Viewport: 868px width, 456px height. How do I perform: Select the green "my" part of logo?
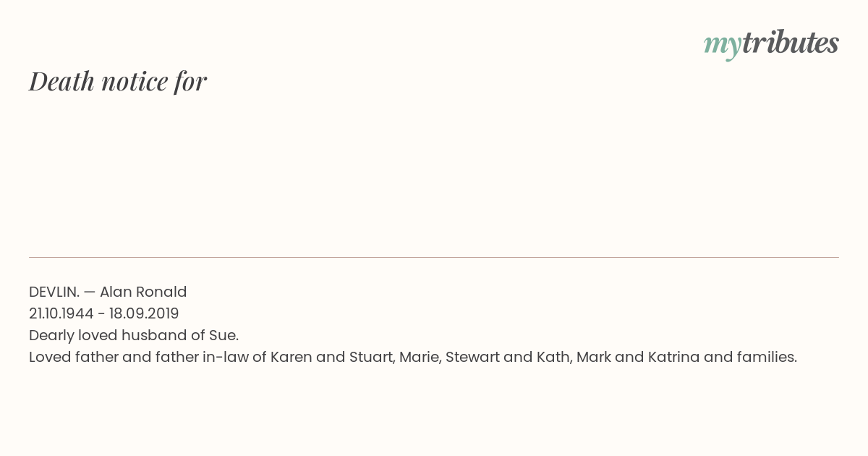722,46
